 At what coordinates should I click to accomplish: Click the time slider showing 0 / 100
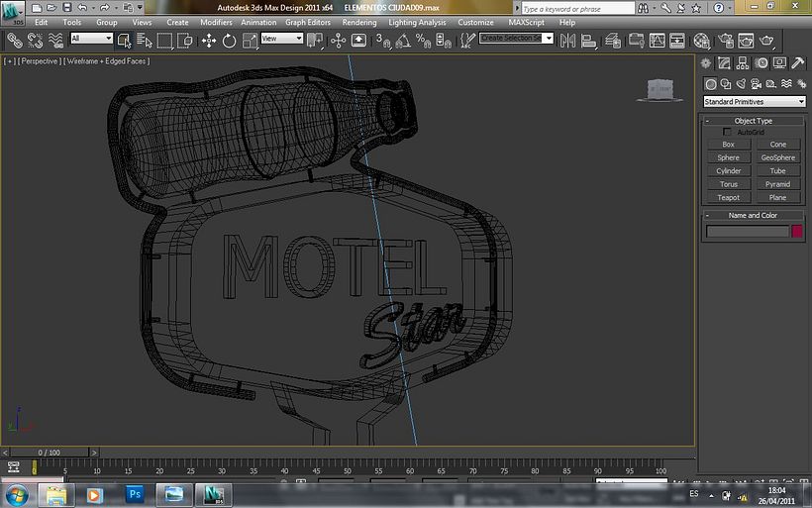coord(50,453)
